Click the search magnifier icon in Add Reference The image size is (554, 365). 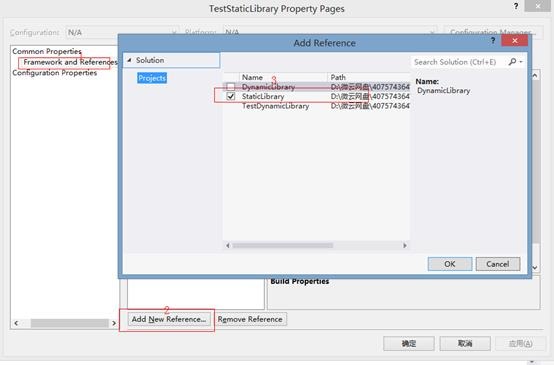(x=512, y=62)
